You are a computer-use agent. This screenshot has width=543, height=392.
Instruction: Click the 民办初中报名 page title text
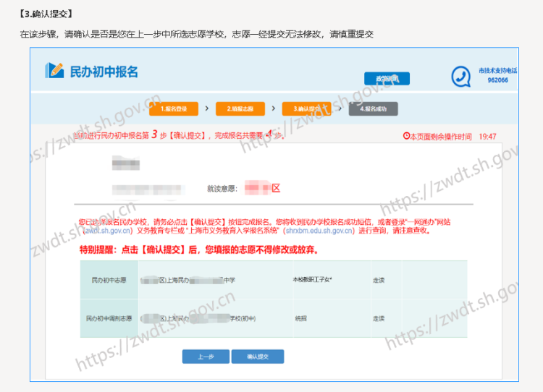(104, 72)
